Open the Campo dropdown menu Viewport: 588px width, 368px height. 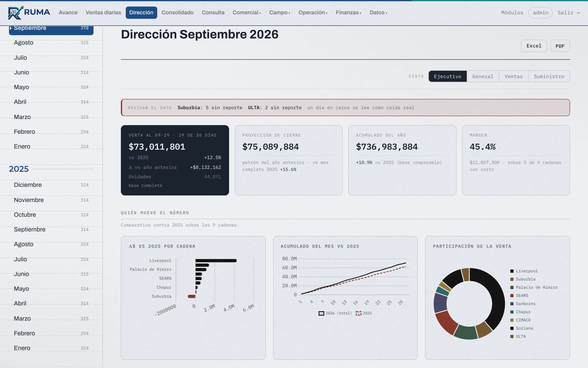pos(280,12)
